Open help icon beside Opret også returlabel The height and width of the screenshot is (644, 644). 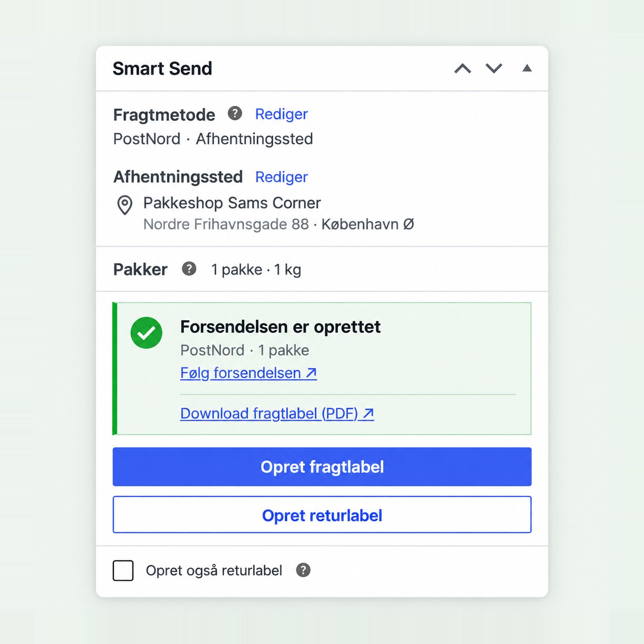tap(303, 570)
